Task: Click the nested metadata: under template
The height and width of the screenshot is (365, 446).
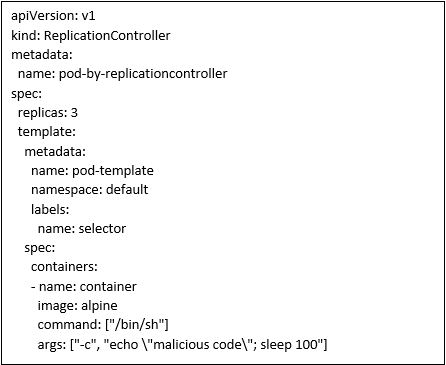Action: [55, 152]
